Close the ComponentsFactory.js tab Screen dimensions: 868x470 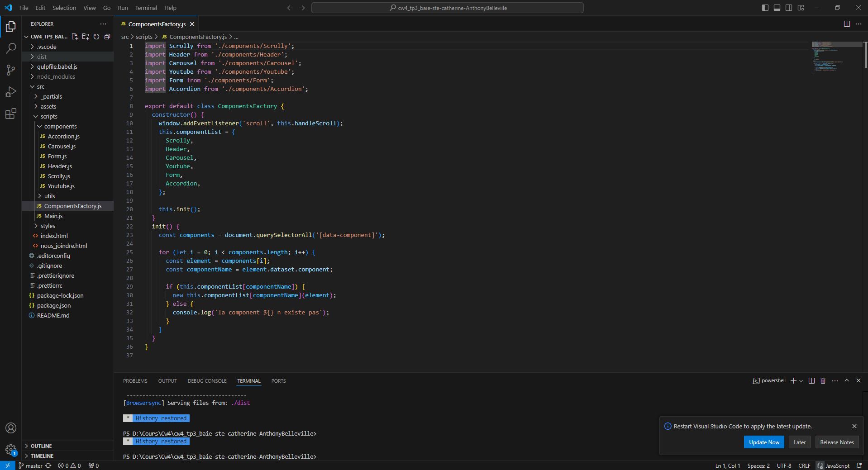(192, 24)
